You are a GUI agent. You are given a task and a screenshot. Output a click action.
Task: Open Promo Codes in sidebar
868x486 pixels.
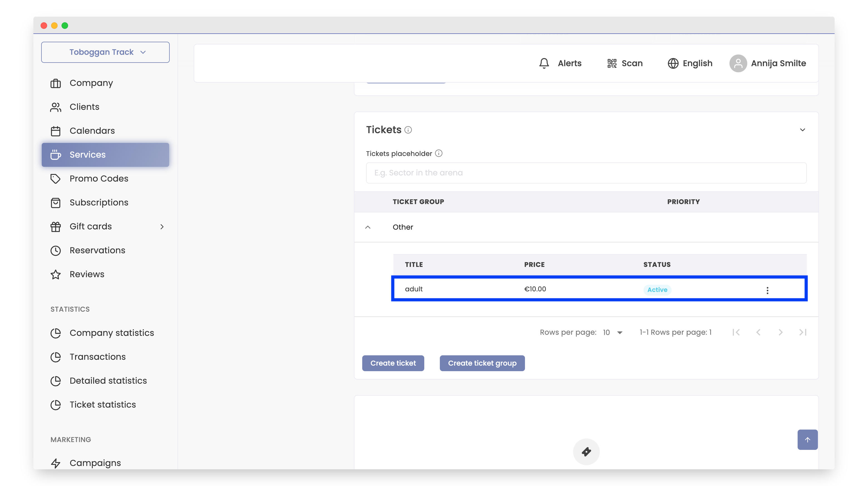click(99, 178)
